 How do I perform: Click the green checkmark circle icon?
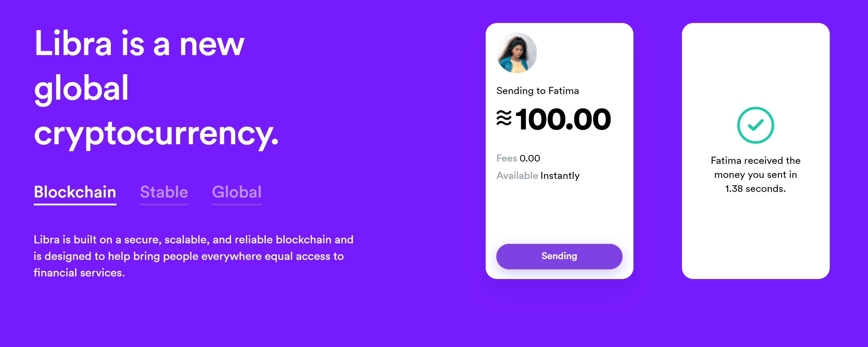[x=756, y=125]
